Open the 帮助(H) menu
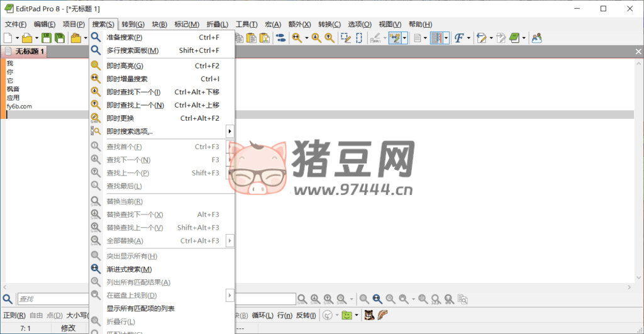The width and height of the screenshot is (644, 334). (x=420, y=25)
